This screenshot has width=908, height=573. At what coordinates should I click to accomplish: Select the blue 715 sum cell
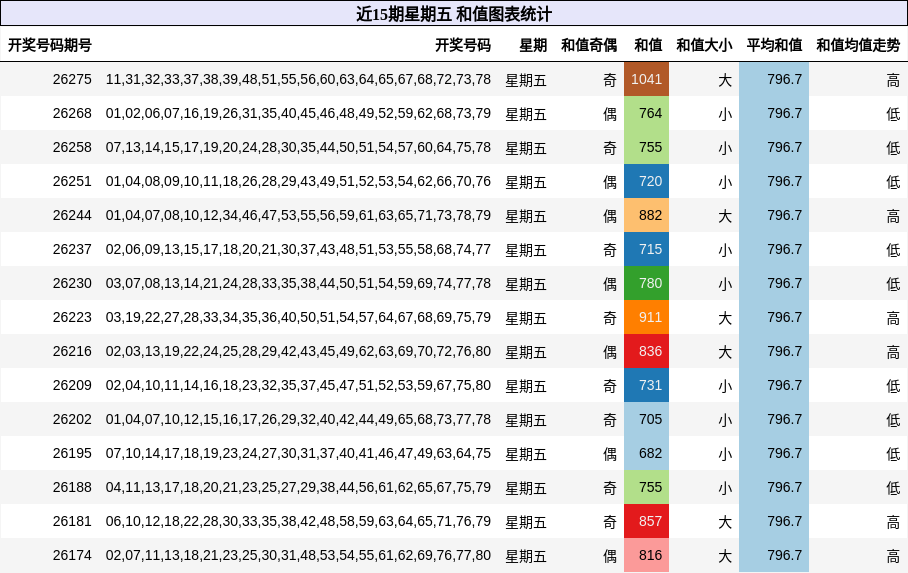click(x=646, y=250)
